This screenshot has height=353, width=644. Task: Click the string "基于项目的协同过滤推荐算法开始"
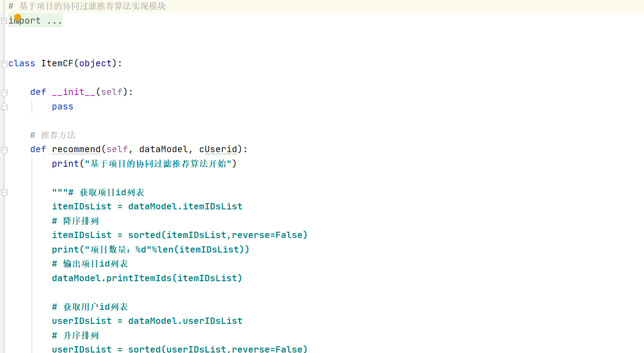[158, 164]
